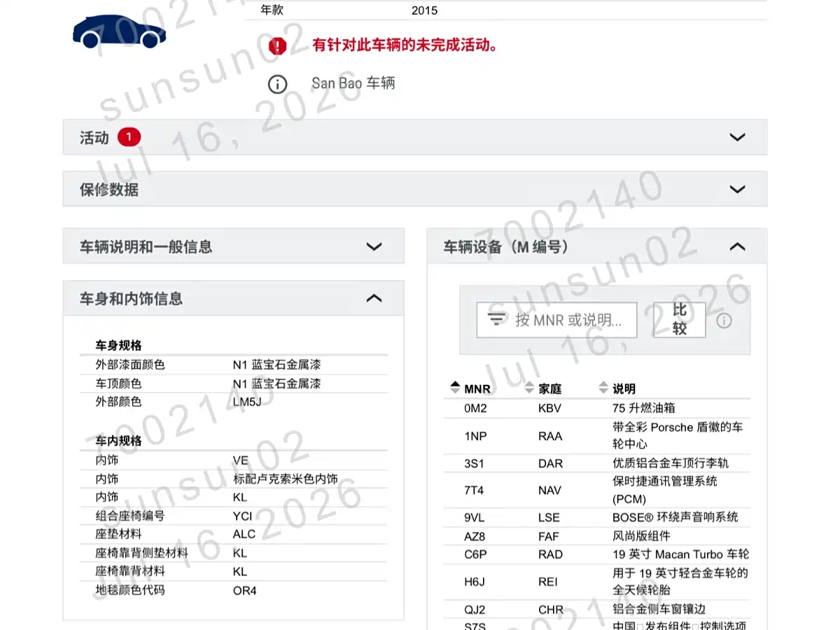Click the 车身和内饰信息 header label
The height and width of the screenshot is (630, 840).
click(131, 299)
